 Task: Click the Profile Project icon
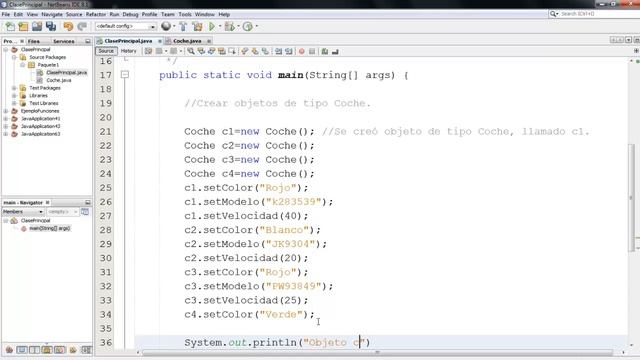[247, 27]
